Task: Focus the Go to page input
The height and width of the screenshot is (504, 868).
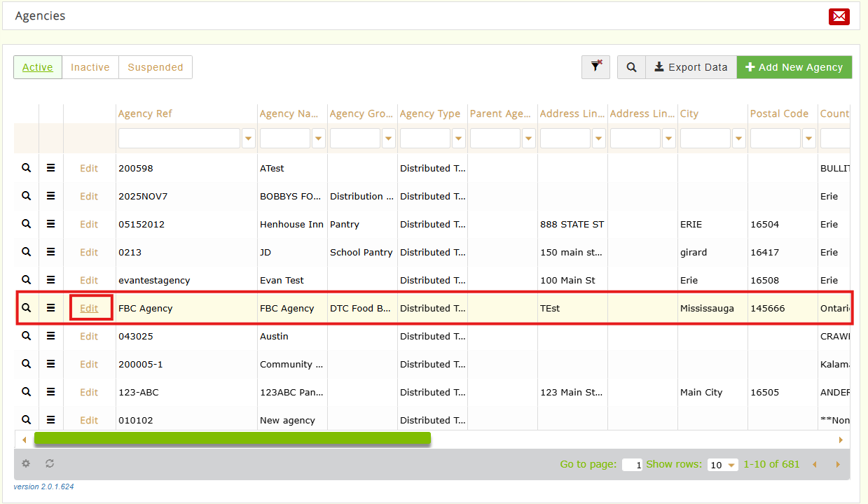Action: click(632, 465)
